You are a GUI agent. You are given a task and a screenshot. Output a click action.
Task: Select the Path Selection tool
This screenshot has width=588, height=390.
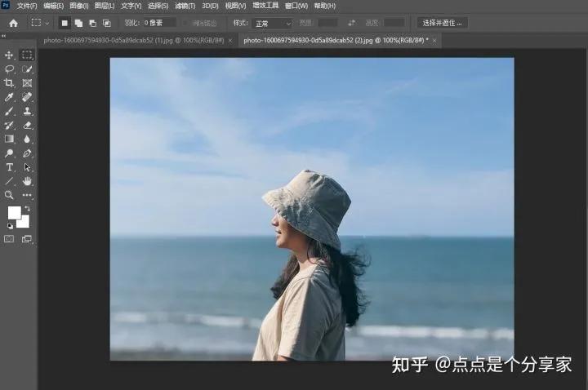(27, 167)
